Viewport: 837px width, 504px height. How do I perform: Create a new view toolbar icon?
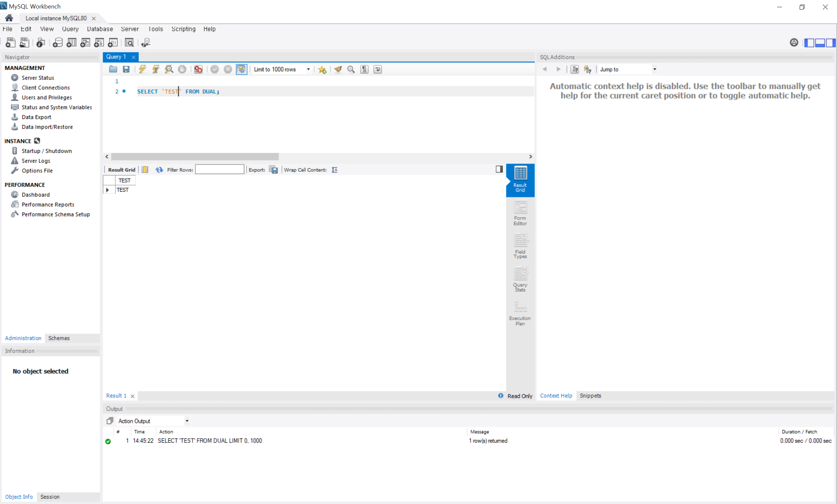point(85,43)
